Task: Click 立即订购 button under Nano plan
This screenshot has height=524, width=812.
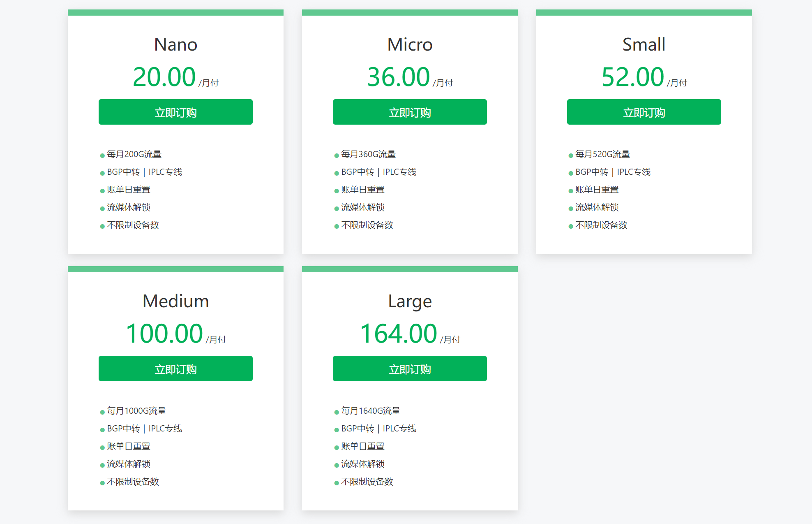Action: coord(175,112)
